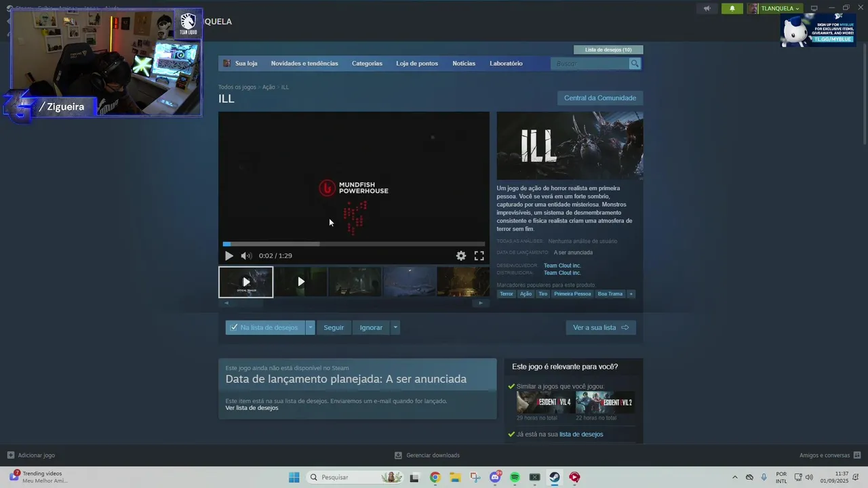The height and width of the screenshot is (488, 868).
Task: Click the taskbar 'Pesquisar' search box
Action: pyautogui.click(x=355, y=477)
